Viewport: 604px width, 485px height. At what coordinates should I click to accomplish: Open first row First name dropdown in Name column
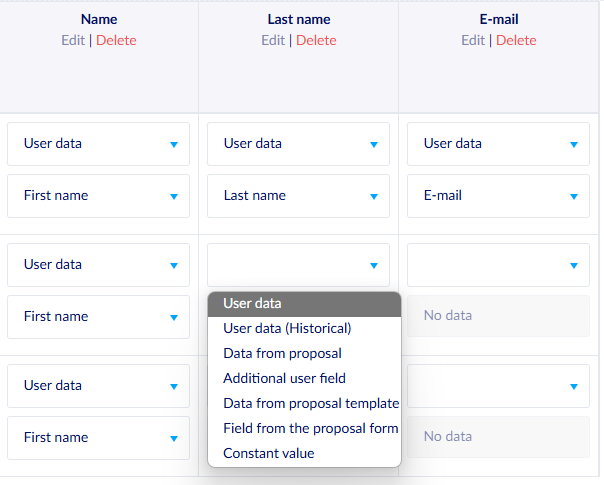98,196
